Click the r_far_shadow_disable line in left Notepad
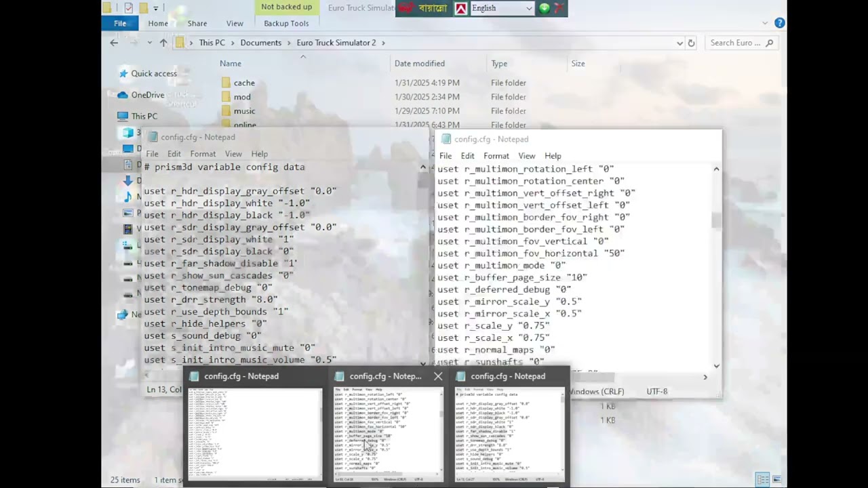The width and height of the screenshot is (868, 488). [x=221, y=264]
